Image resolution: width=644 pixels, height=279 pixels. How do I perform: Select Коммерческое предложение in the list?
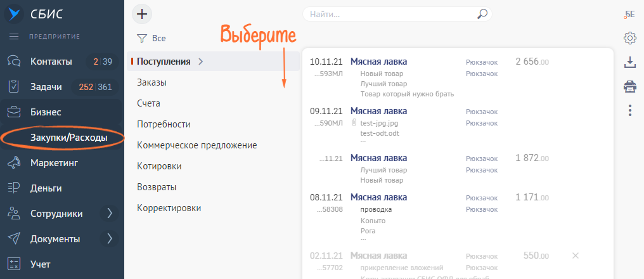coord(196,145)
